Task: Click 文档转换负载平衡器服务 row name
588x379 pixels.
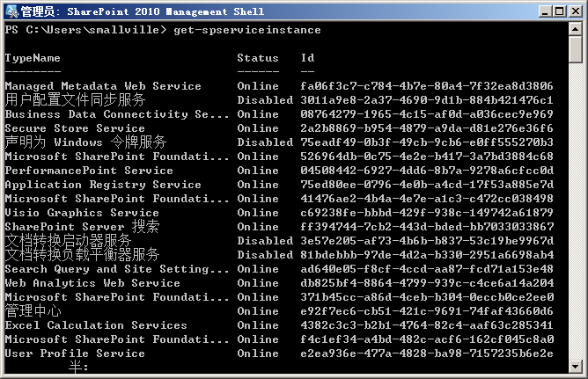Action: point(82,255)
